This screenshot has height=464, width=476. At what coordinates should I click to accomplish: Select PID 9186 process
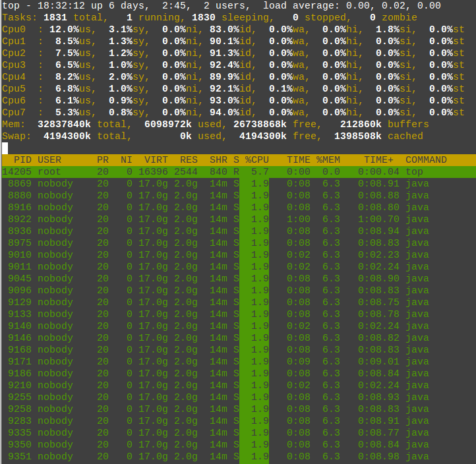[x=238, y=373]
